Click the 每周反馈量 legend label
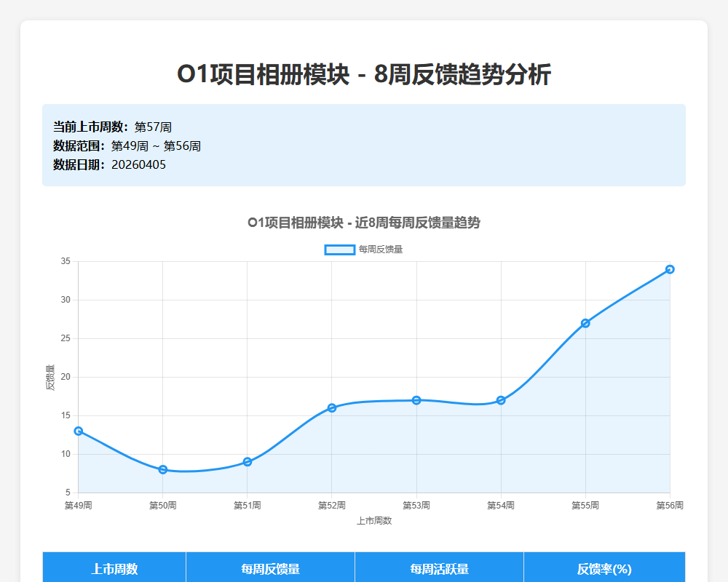Image resolution: width=728 pixels, height=582 pixels. coord(381,250)
